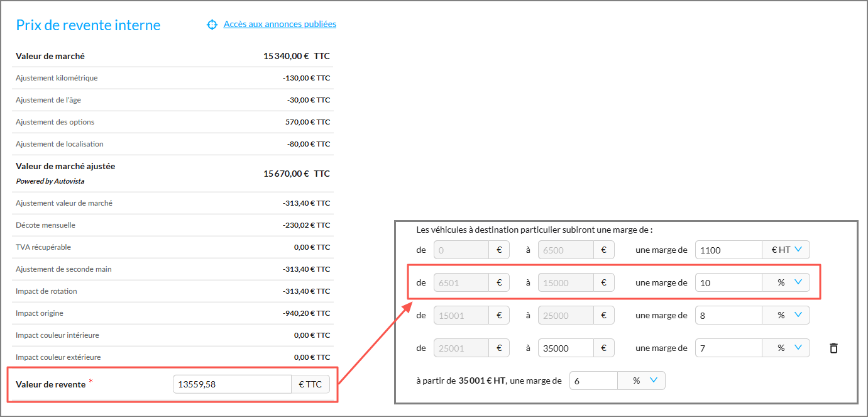868x417 pixels.
Task: Open the Accès aux annonces publiées link
Action: click(x=280, y=25)
